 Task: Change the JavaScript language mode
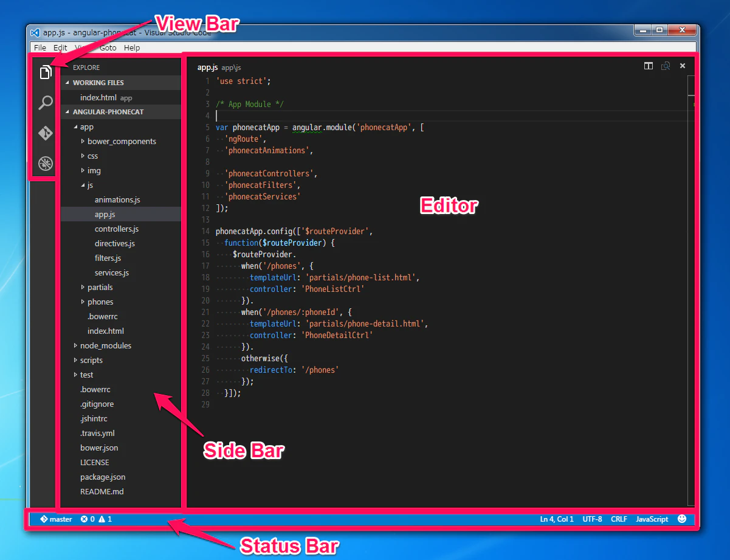pyautogui.click(x=652, y=519)
